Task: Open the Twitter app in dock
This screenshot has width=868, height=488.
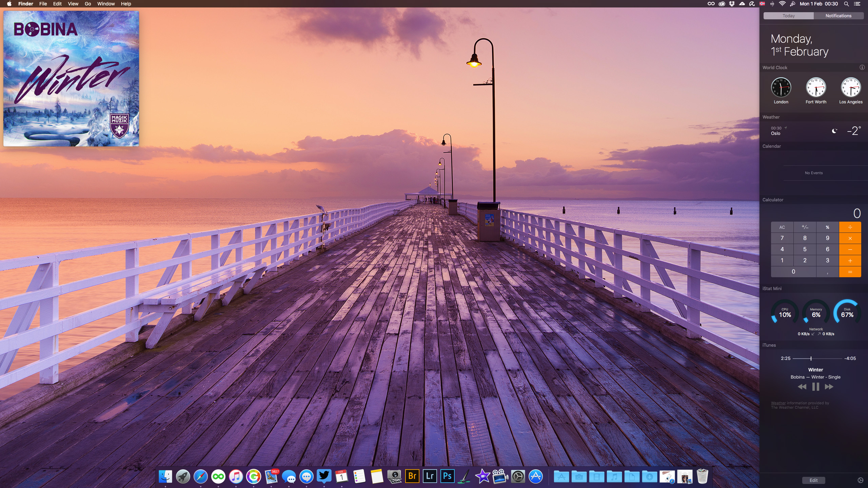Action: tap(324, 476)
